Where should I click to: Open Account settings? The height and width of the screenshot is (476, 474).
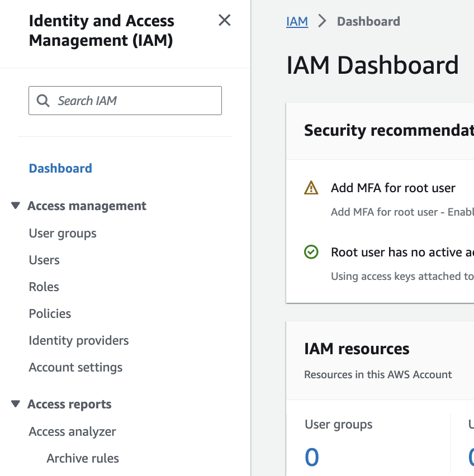click(x=75, y=367)
